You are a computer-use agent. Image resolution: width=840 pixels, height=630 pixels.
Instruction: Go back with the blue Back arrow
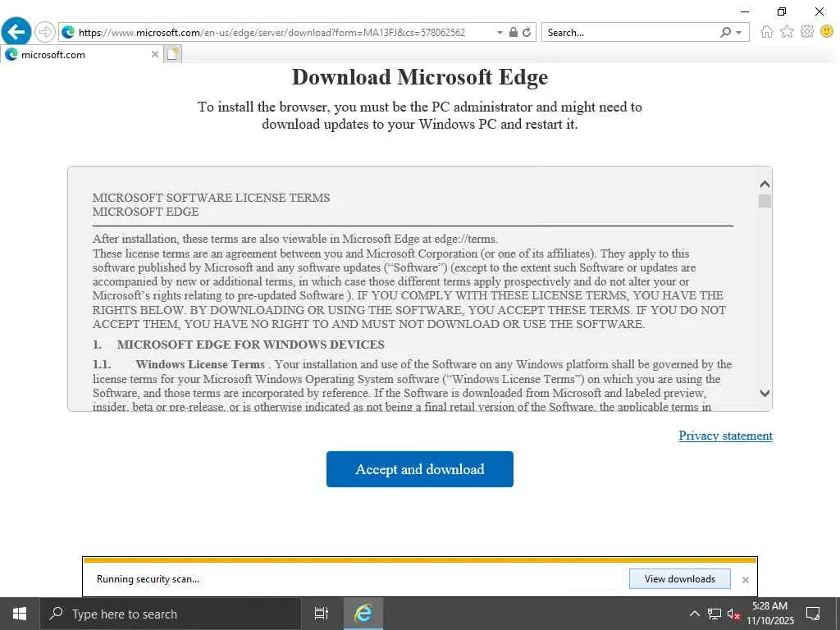tap(16, 32)
